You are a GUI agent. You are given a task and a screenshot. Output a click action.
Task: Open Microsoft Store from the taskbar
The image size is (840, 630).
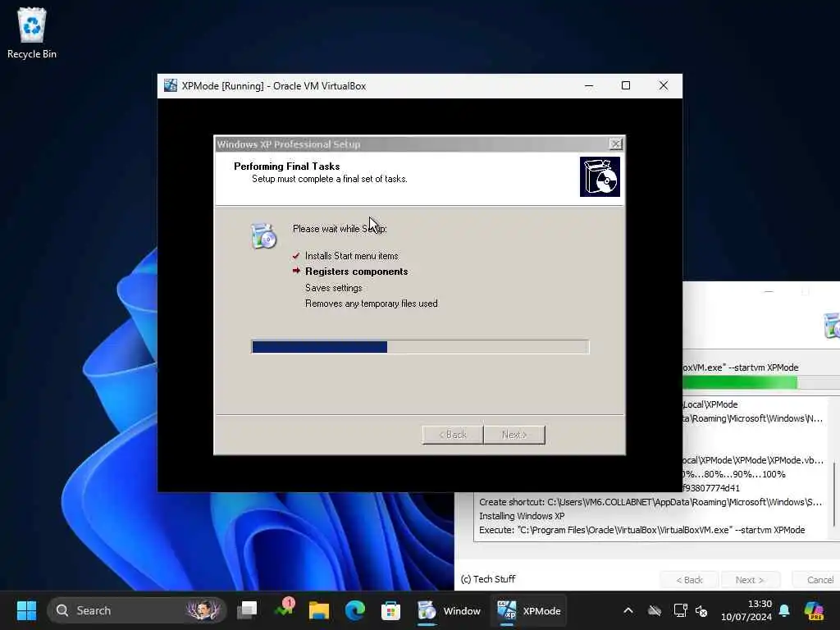coord(390,610)
